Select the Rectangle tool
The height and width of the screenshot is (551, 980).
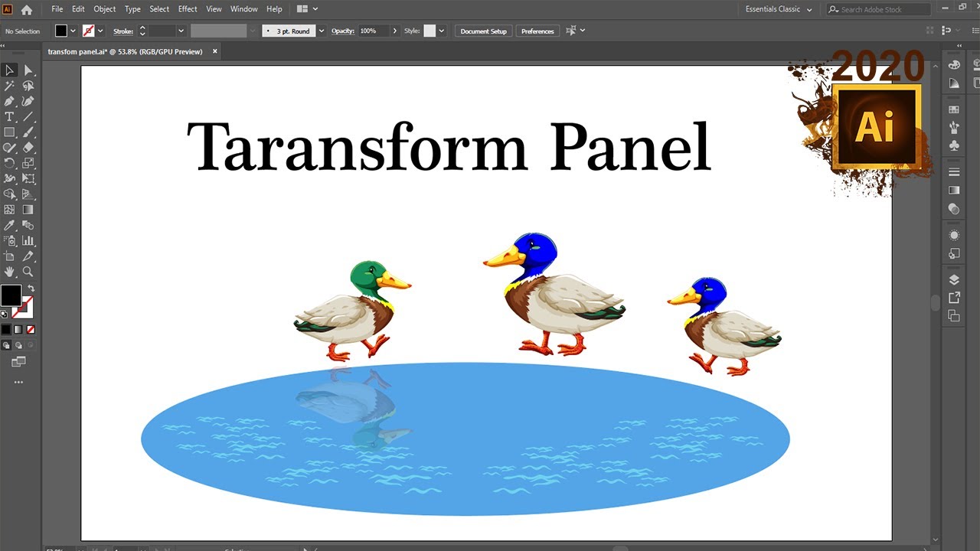coord(10,132)
